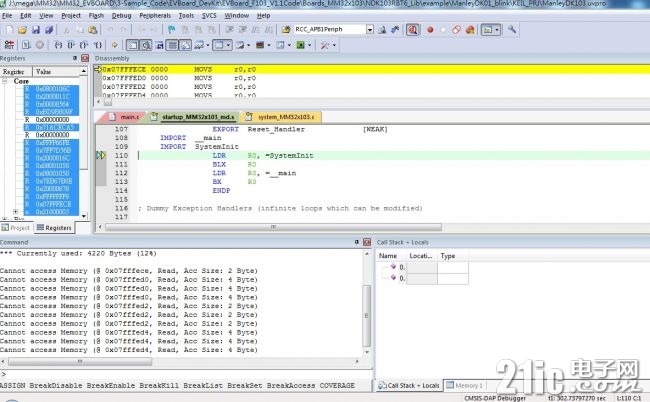Screen dimensions: 650x402
Task: Close the Command panel
Action: [367, 242]
